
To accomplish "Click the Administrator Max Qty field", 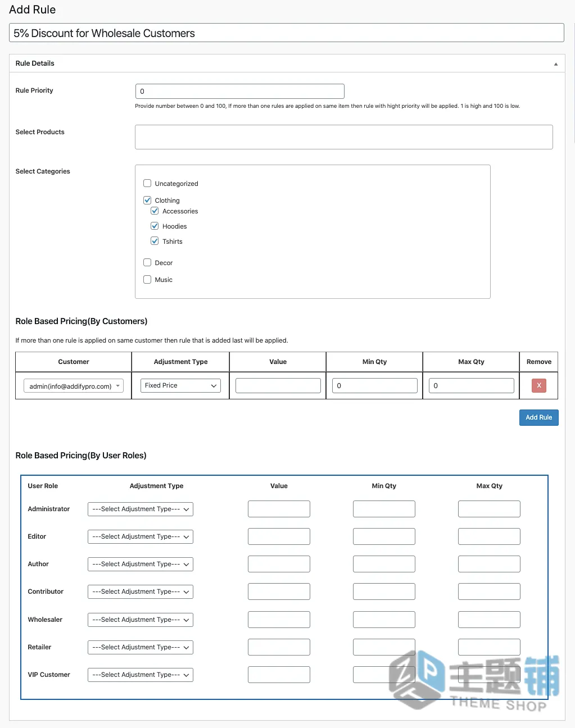I will click(x=489, y=509).
